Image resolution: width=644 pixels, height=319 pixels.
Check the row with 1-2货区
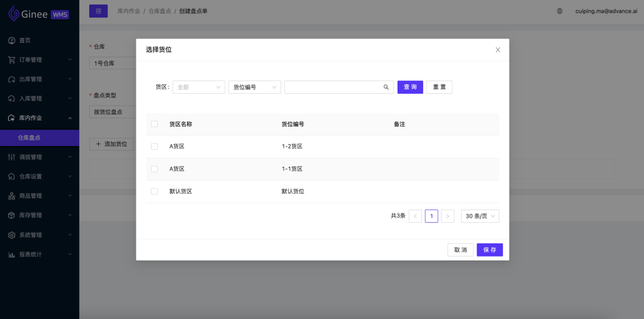pos(155,147)
